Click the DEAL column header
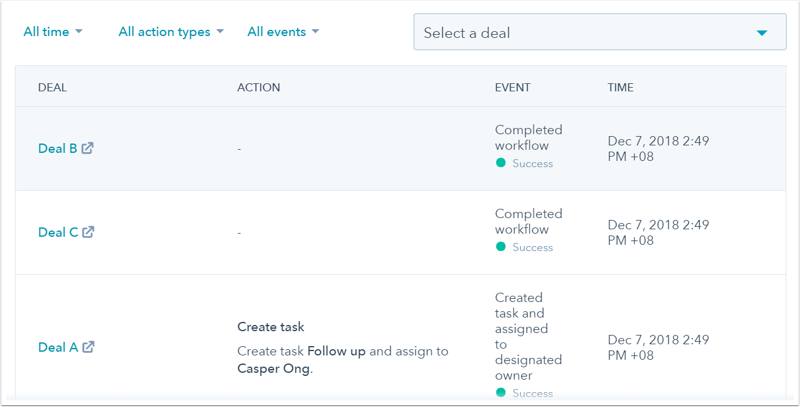 click(x=53, y=87)
